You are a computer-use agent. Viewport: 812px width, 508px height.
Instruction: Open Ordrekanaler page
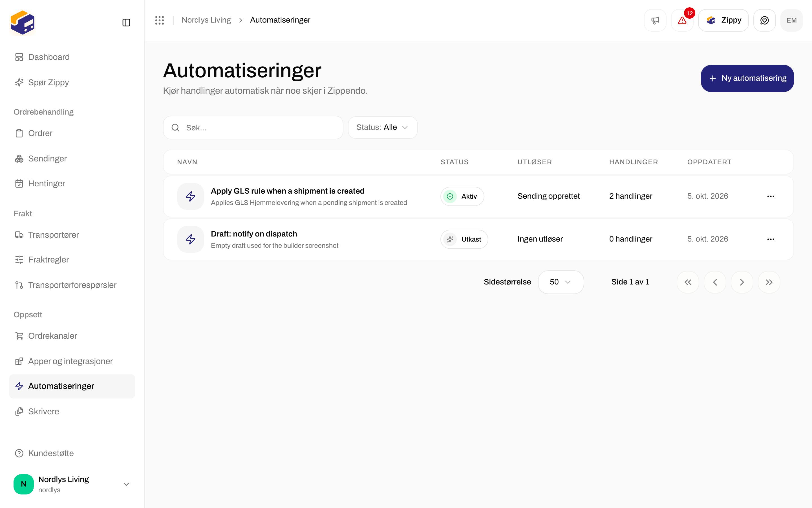click(72, 336)
